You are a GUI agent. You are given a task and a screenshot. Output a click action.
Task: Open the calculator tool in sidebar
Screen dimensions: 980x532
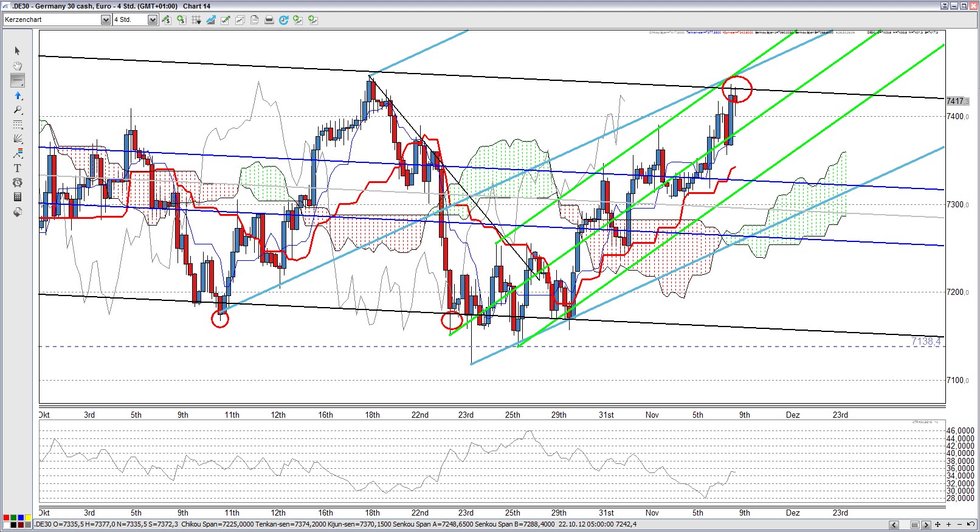click(18, 197)
